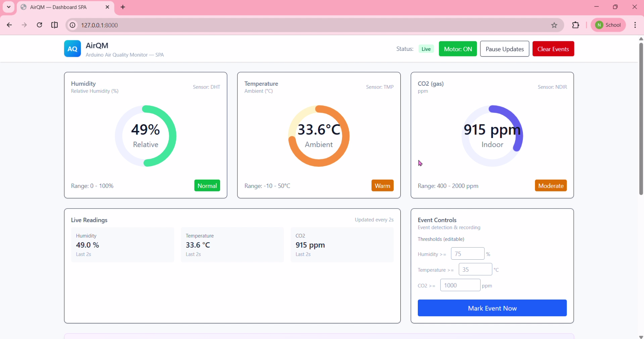Click the scrollbar down arrow
Image resolution: width=644 pixels, height=339 pixels.
click(x=641, y=337)
